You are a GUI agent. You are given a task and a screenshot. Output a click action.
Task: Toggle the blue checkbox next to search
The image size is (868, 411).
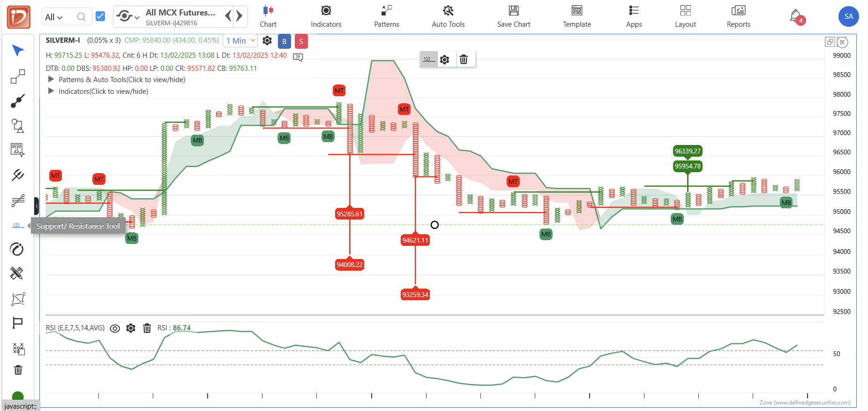tap(100, 16)
